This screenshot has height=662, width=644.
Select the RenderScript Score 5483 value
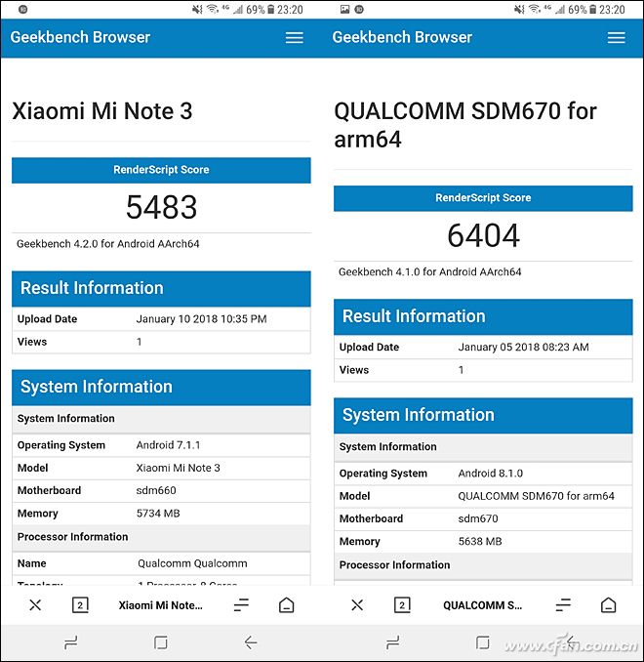161,207
